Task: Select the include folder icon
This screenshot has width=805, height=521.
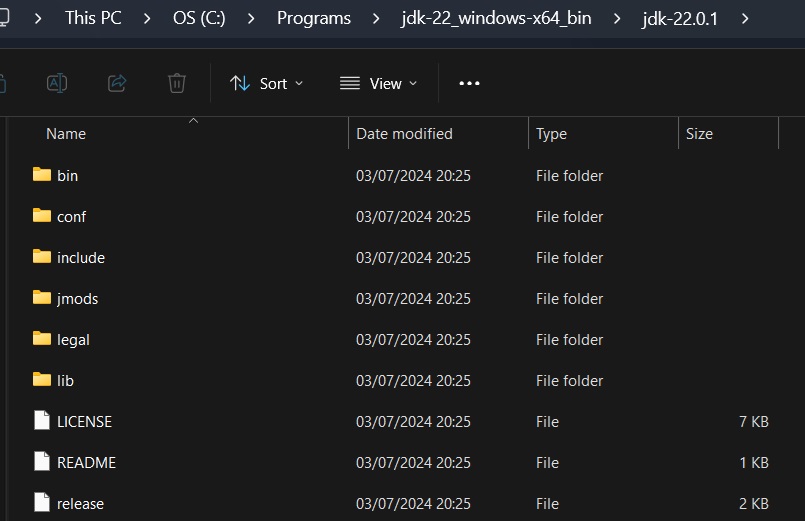Action: coord(42,257)
